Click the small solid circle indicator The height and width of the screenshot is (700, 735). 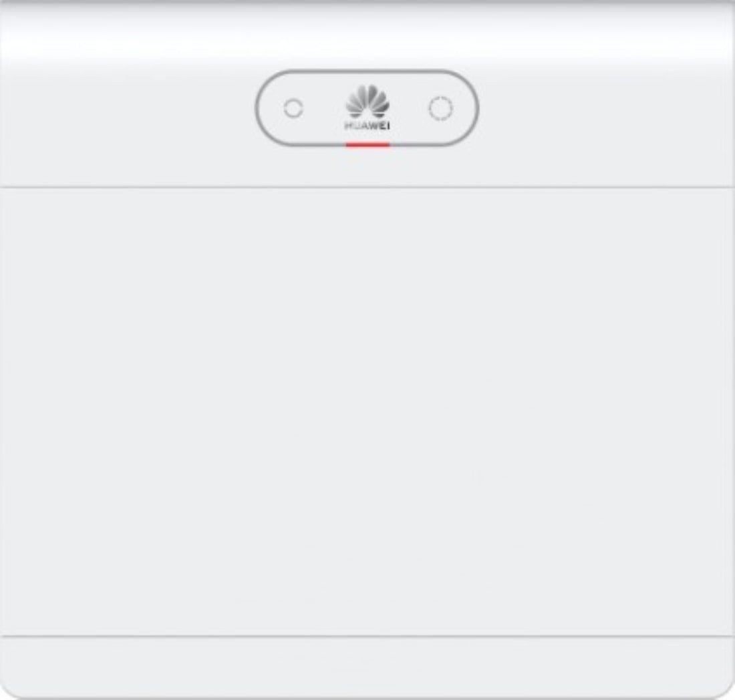(293, 109)
